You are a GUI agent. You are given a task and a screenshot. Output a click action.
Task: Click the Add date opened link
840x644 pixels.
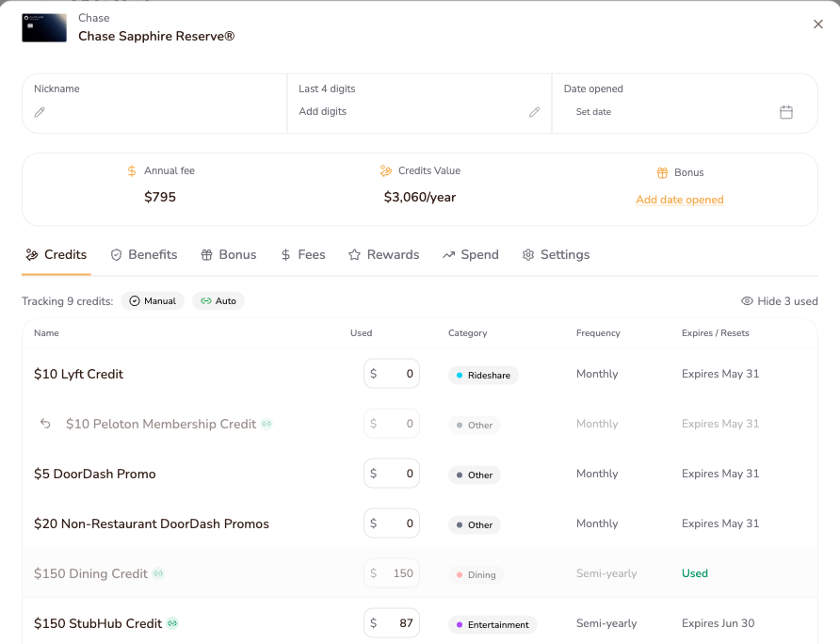(x=680, y=200)
